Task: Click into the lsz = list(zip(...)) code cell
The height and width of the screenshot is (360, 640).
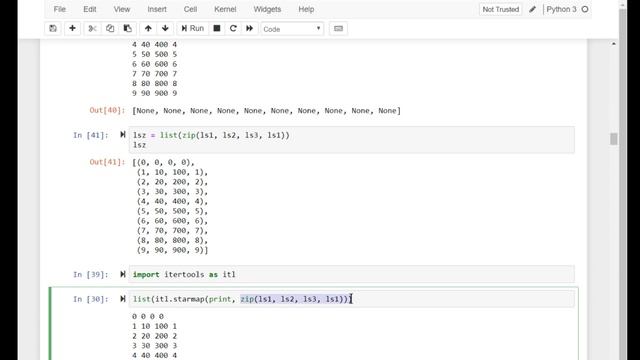Action: click(352, 140)
